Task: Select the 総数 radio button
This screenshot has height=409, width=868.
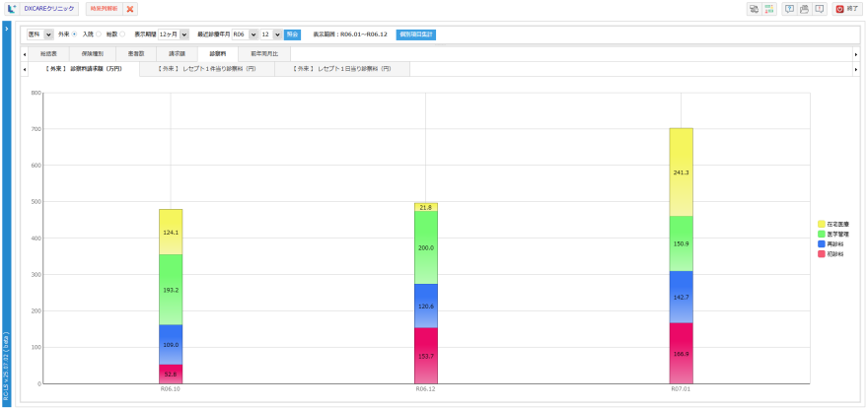Action: coord(122,34)
